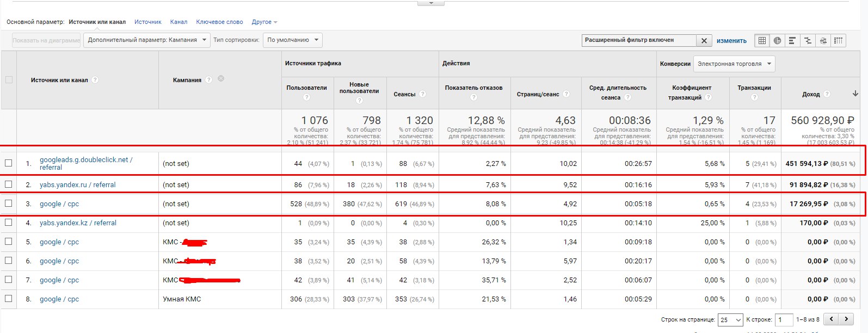Check row 3 google / cpc (not set)

coord(9,203)
